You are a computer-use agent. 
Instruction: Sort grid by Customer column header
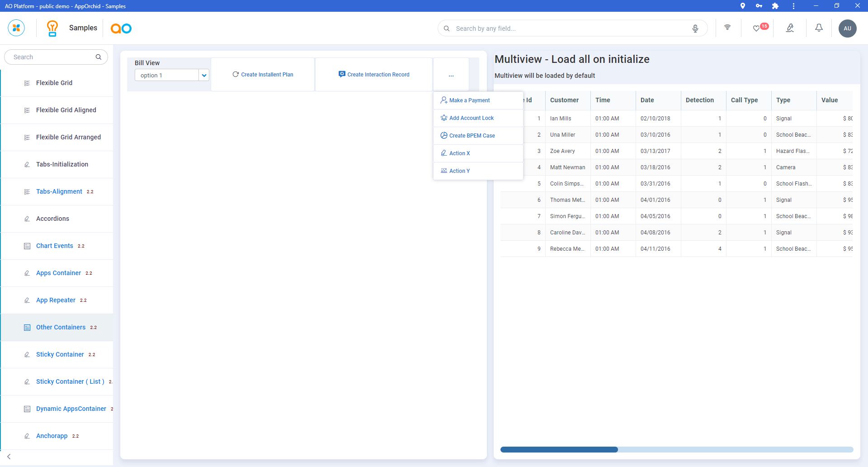[564, 100]
